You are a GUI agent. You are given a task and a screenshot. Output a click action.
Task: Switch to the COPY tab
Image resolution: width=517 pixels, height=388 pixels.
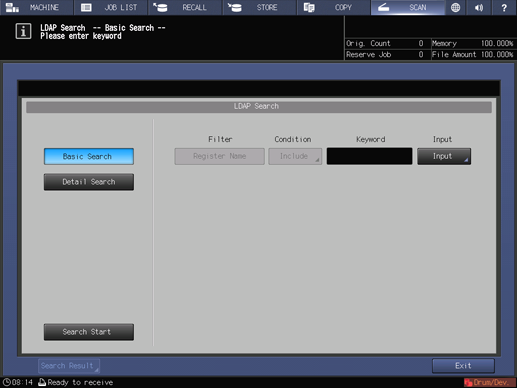pyautogui.click(x=334, y=7)
